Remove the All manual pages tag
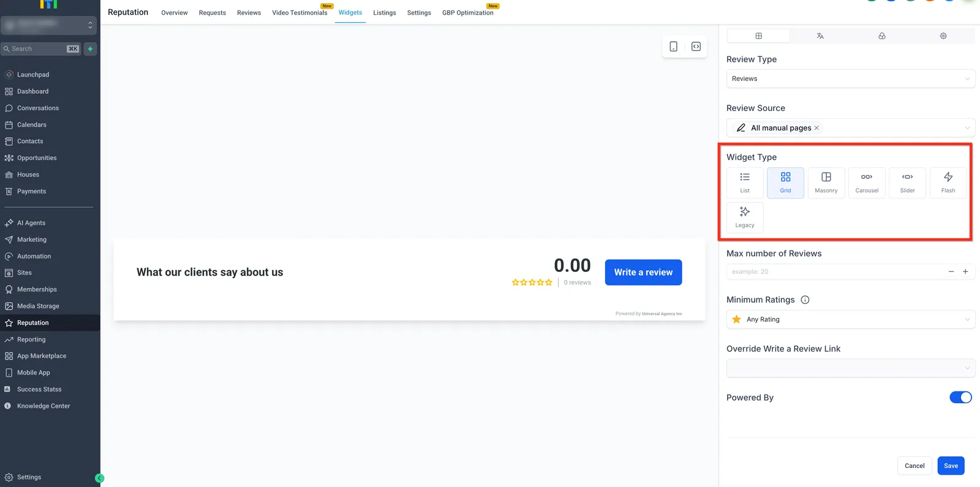Screen dimensions: 980x487 816,128
